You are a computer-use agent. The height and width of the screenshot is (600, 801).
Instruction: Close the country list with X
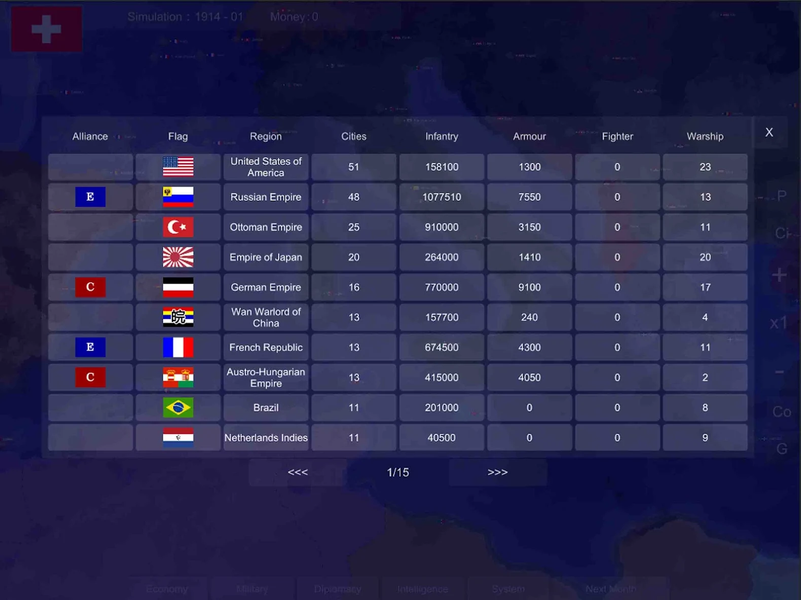tap(769, 132)
